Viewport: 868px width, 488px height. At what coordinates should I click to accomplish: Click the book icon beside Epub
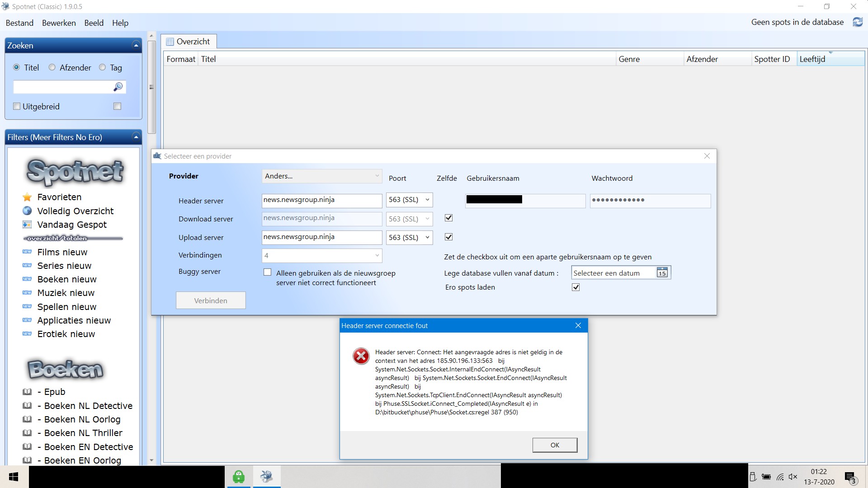point(27,392)
